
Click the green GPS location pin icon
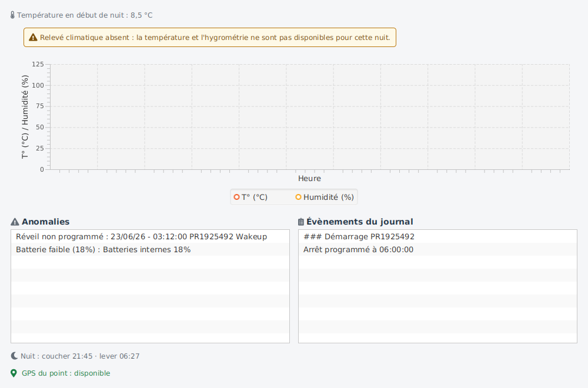[14, 373]
